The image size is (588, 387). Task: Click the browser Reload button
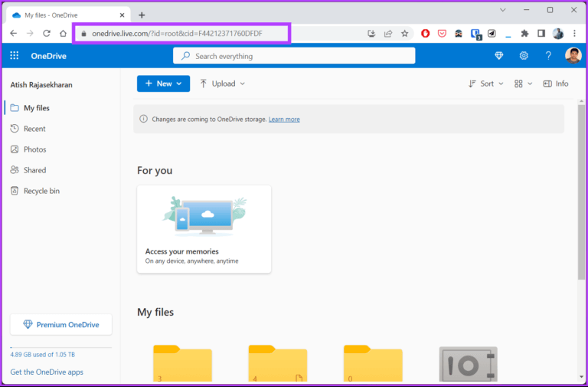coord(47,34)
